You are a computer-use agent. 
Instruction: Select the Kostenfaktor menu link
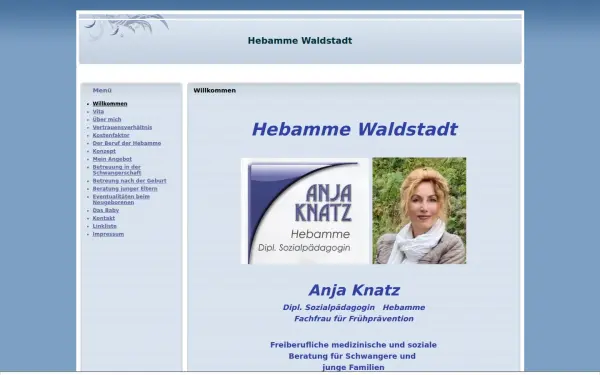click(111, 135)
